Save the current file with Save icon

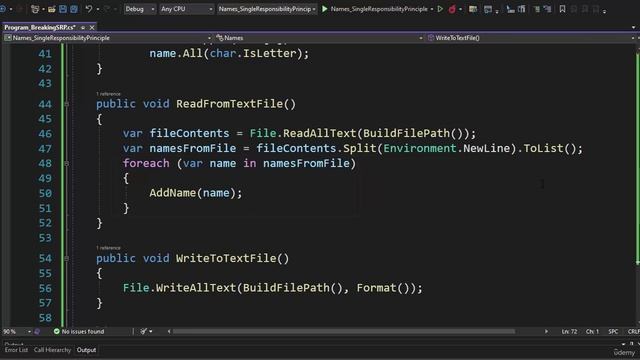pos(63,9)
